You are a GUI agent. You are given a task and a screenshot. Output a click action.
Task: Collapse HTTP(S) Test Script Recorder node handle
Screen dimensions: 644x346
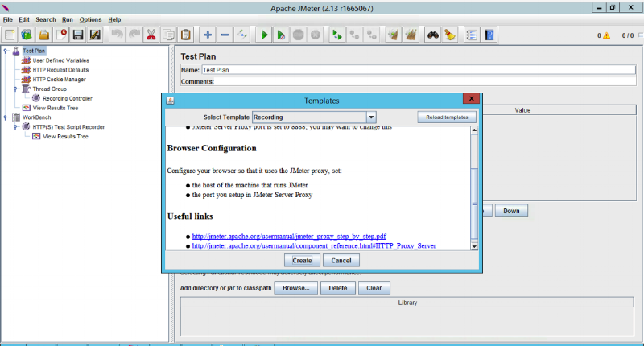tap(15, 127)
